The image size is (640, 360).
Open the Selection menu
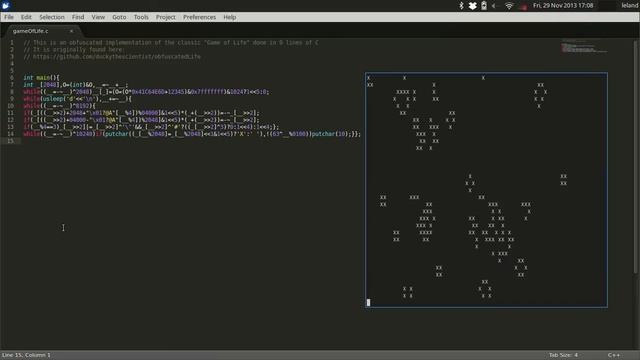click(x=52, y=17)
